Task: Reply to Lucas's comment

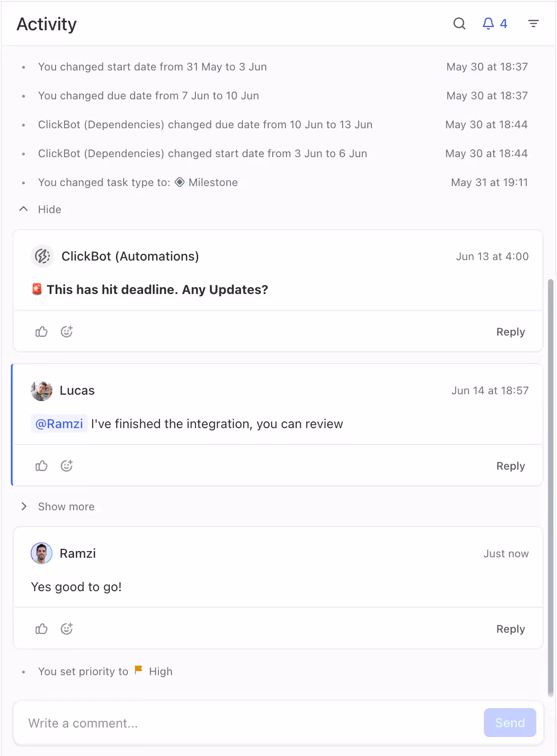Action: point(511,466)
